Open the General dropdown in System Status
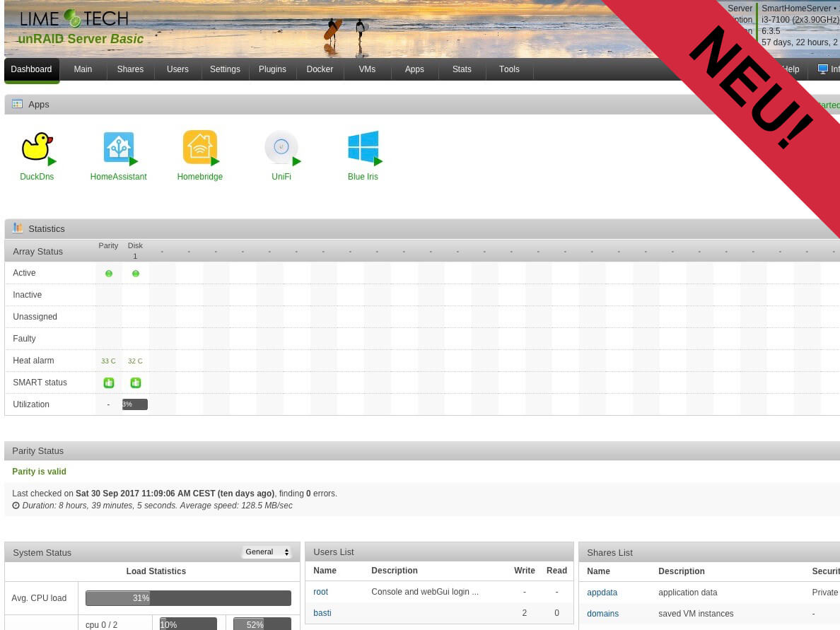This screenshot has height=630, width=840. pos(267,552)
